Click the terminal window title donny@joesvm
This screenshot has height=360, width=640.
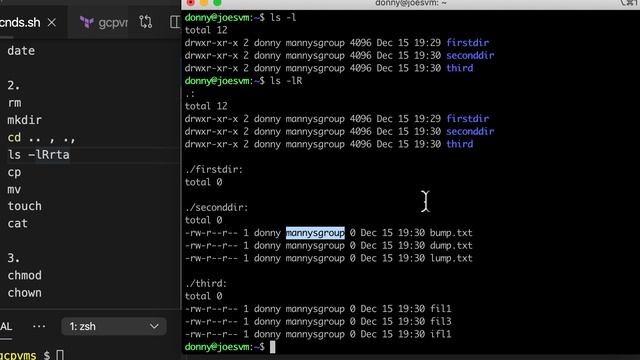[411, 3]
